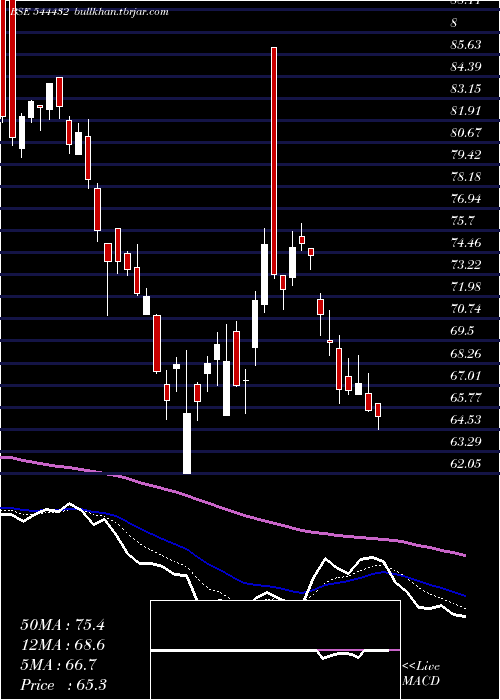Click the 84.39 price axis label
Viewport: 500px width, 700px height.
466,67
